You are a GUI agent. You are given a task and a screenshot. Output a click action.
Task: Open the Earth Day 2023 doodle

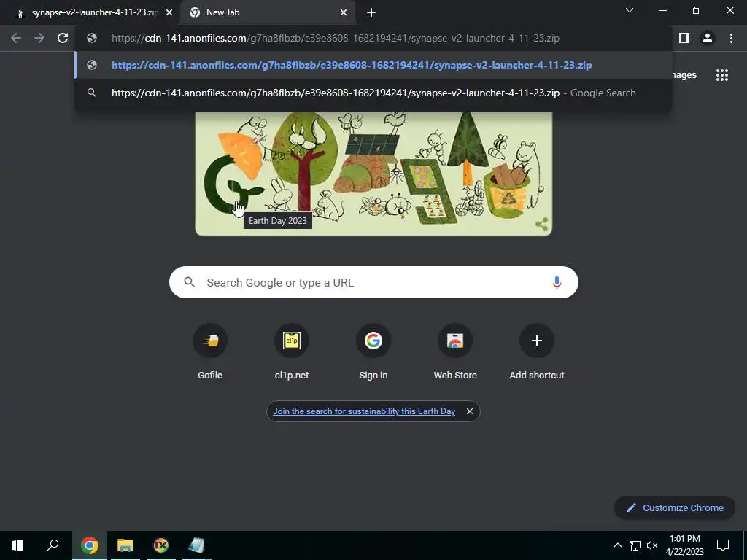[x=373, y=174]
